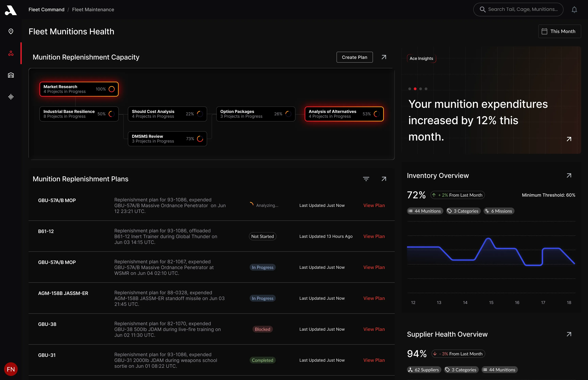Click the 3 Categories chip in Supplier Health
Image resolution: width=588 pixels, height=380 pixels.
click(461, 370)
